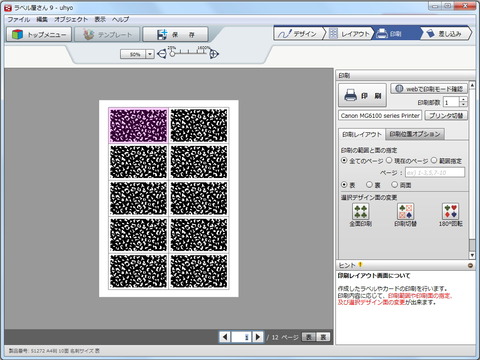Click the 180°回転 rotate icon
The width and height of the screenshot is (480, 360).
tap(450, 211)
